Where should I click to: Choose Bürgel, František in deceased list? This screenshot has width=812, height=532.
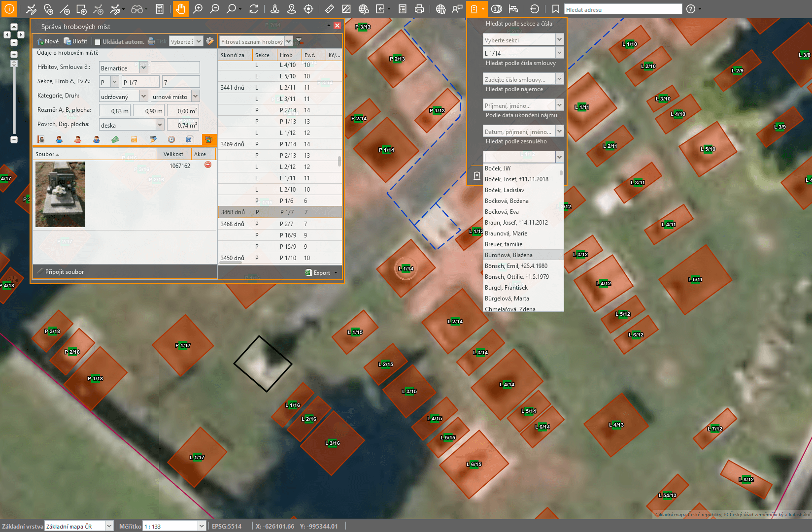(506, 288)
